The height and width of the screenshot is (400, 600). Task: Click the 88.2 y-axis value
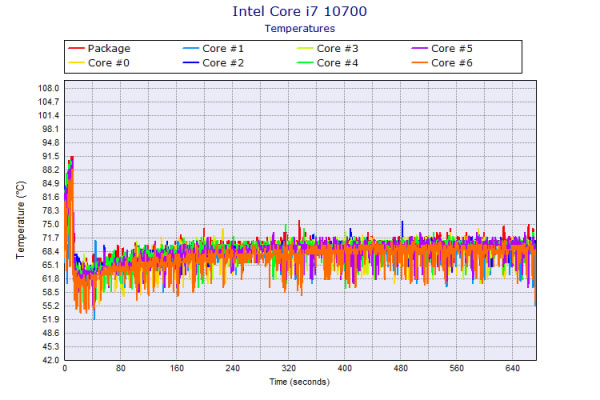coord(51,170)
